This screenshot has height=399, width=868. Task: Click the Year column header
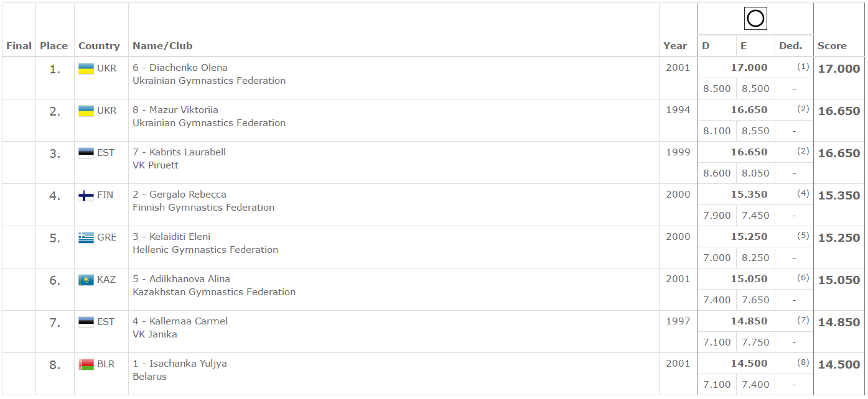pos(675,46)
